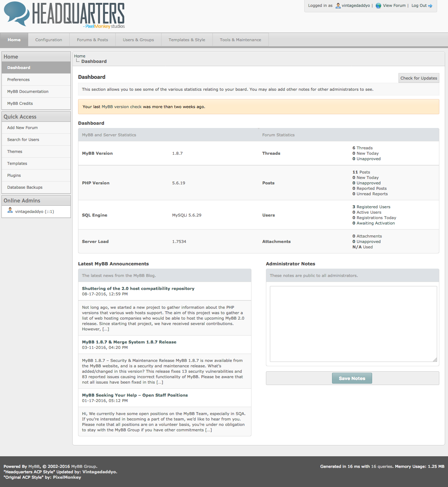Open Preferences in the Home sidebar
This screenshot has width=448, height=487.
[18, 80]
